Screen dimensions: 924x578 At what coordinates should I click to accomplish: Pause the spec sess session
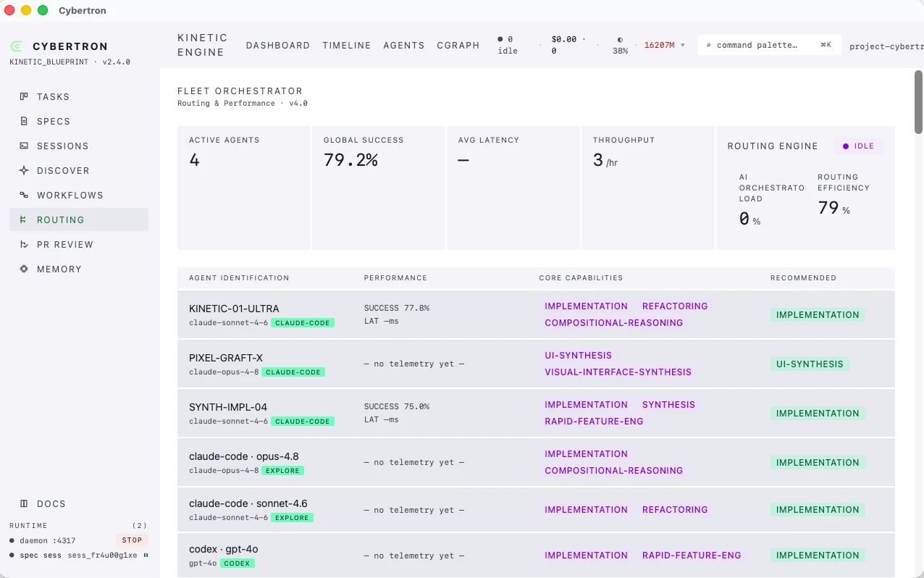[146, 555]
